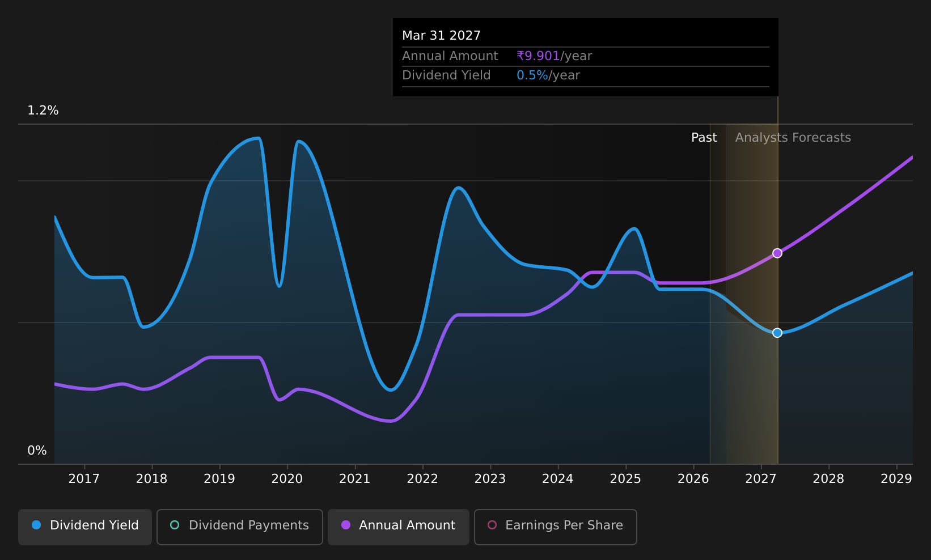Screen dimensions: 931x560
Task: Click the 2017 x-axis year label
Action: (x=84, y=479)
